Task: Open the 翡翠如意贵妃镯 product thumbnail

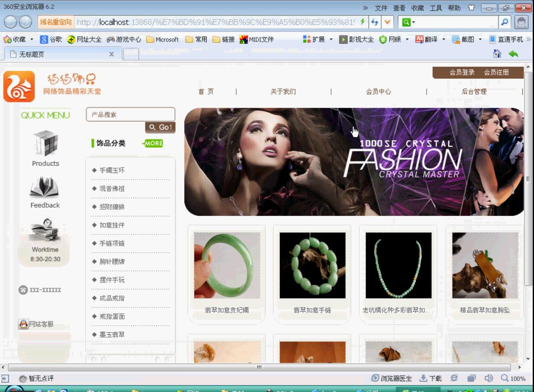Action: point(227,265)
